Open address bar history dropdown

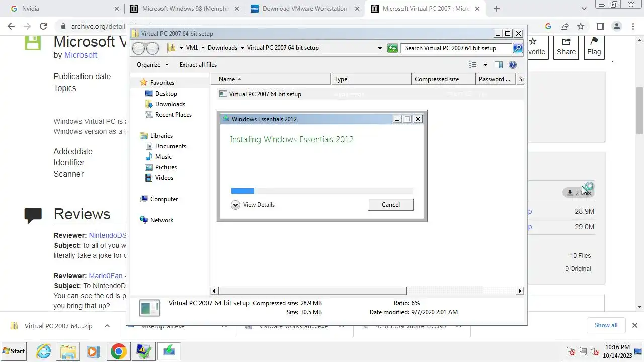tap(380, 48)
